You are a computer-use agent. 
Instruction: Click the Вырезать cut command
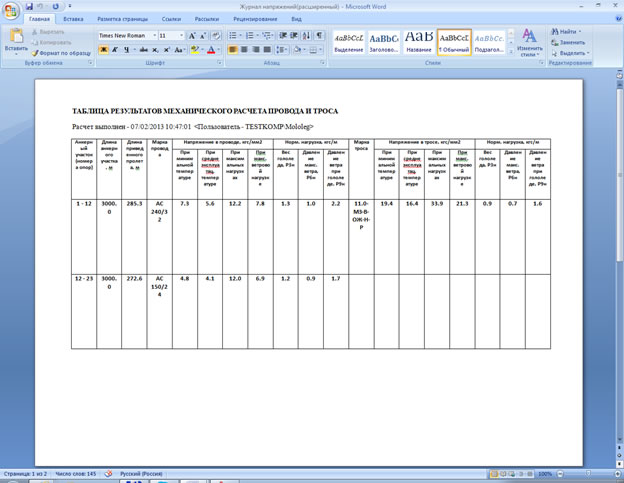pos(48,32)
